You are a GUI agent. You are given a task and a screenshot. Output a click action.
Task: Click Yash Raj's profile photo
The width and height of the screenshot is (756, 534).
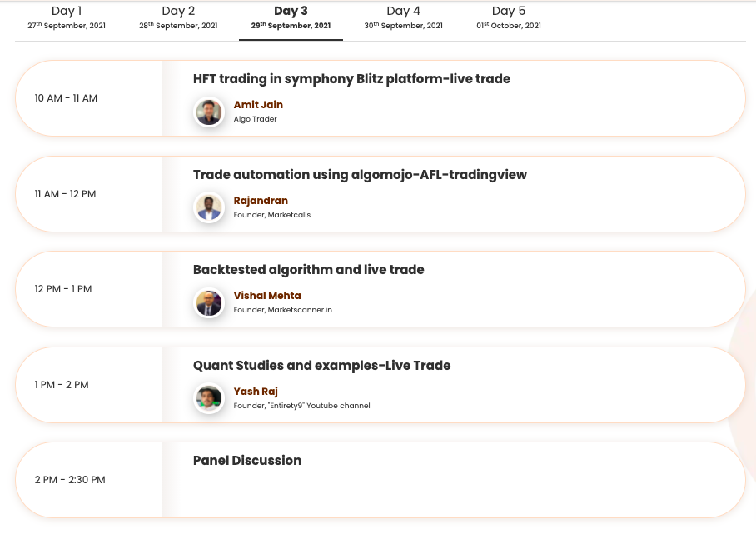coord(208,398)
